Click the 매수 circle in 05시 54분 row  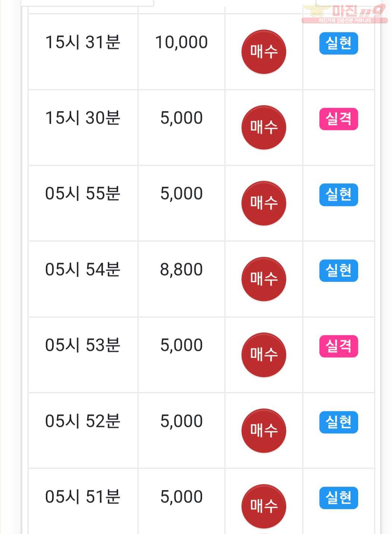click(x=264, y=279)
